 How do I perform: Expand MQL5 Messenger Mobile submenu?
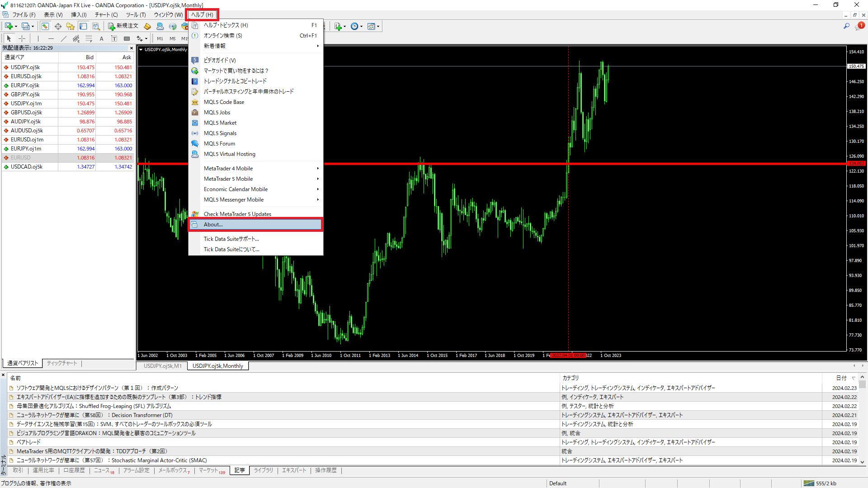tap(256, 200)
